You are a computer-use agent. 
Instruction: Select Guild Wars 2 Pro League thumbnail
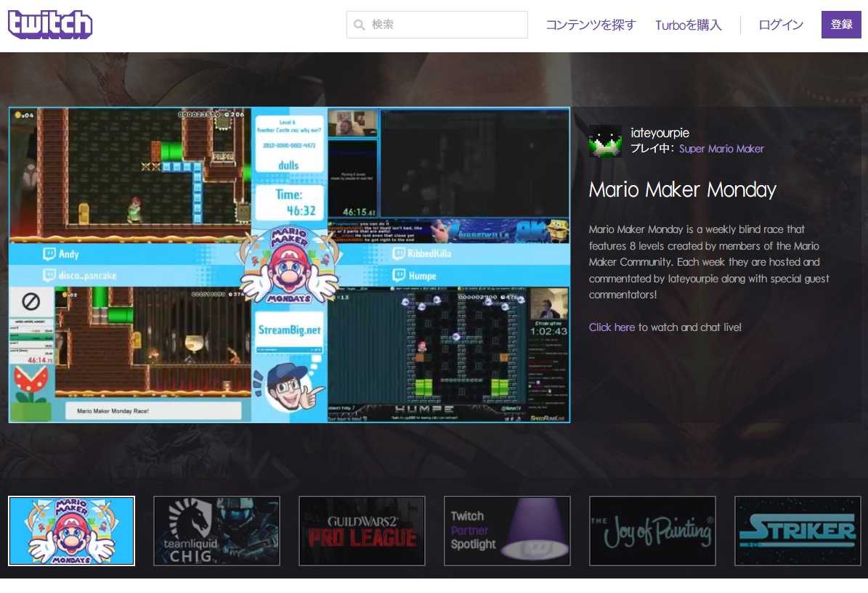click(x=362, y=531)
